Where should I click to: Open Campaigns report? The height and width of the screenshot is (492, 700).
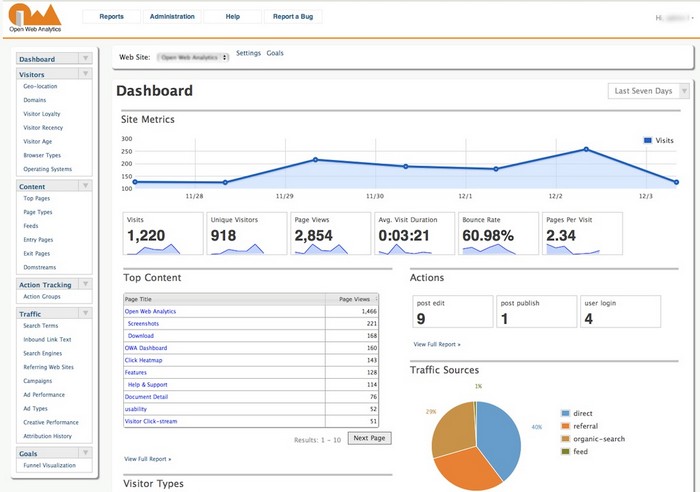38,381
